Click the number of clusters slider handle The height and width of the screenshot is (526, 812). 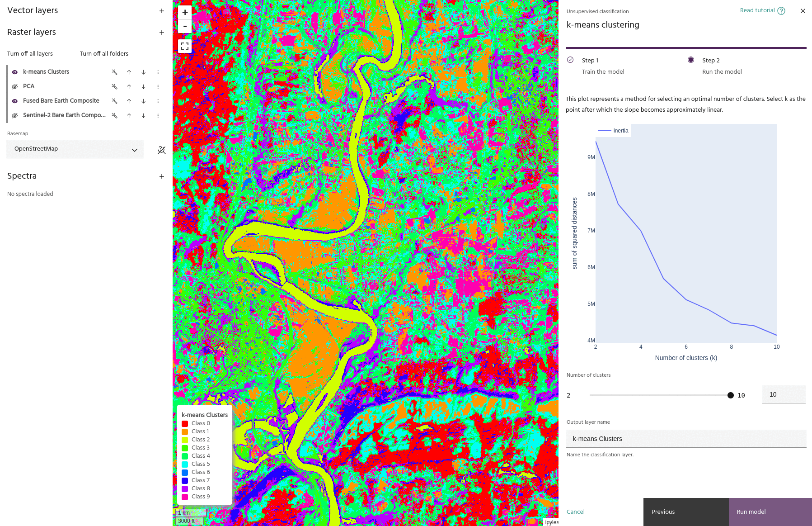[731, 395]
